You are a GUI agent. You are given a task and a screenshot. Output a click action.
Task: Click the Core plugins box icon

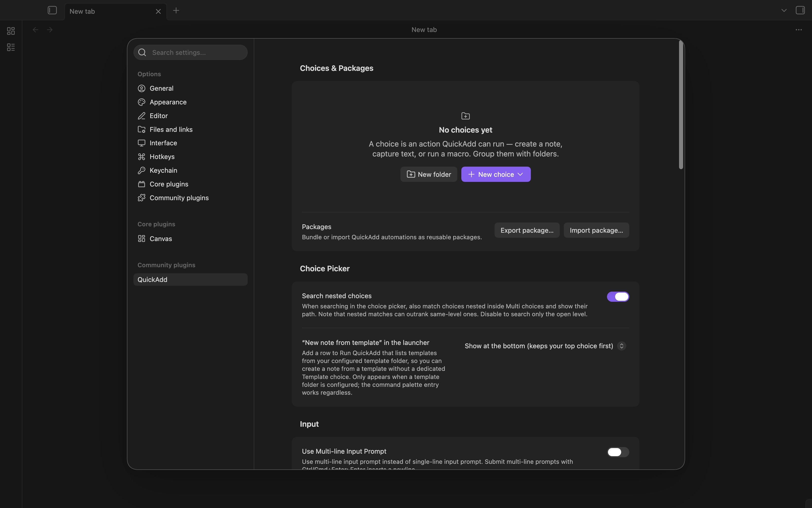142,184
